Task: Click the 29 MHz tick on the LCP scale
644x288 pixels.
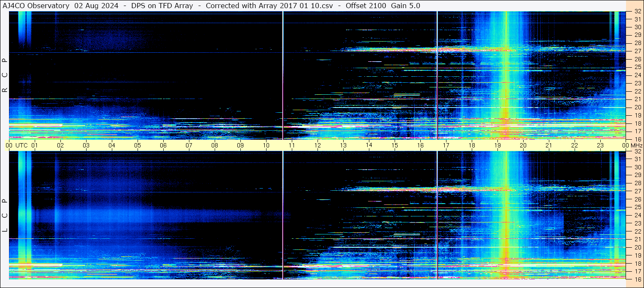Action: pyautogui.click(x=638, y=175)
